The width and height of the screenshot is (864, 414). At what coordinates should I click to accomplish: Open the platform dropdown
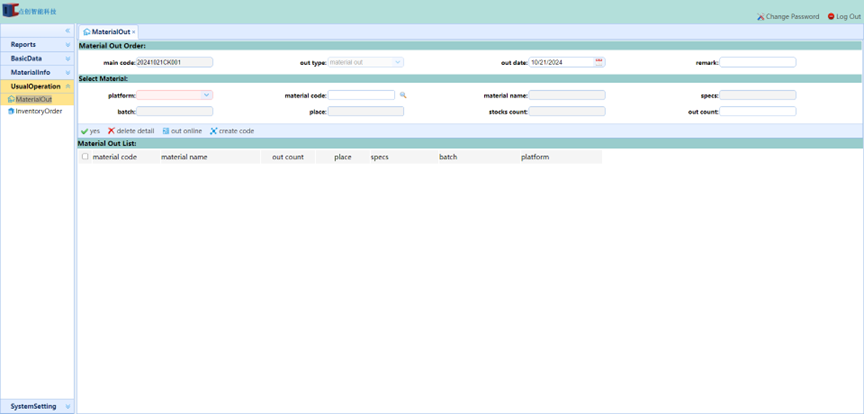tap(206, 95)
